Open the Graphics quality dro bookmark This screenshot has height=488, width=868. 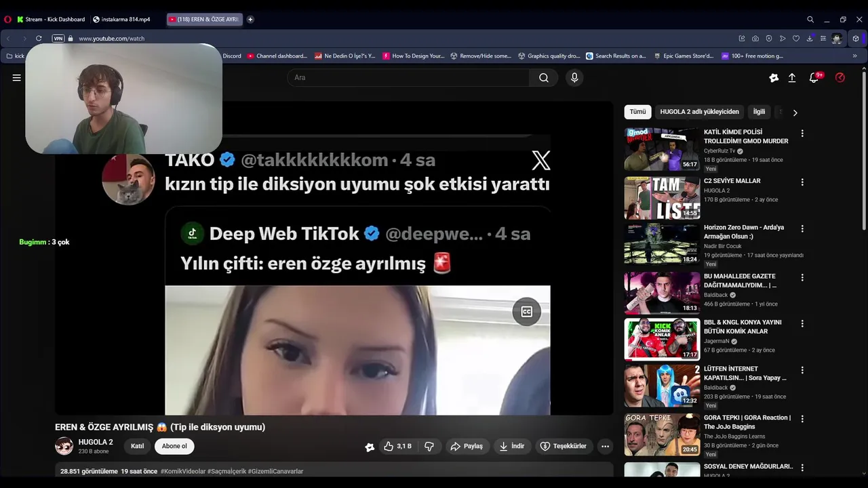click(549, 56)
